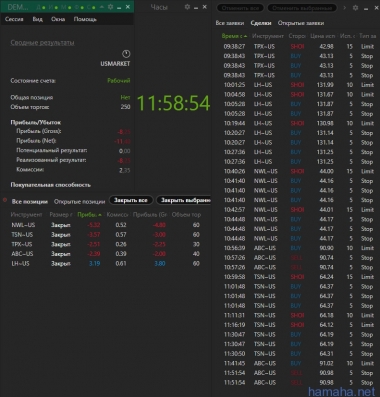Sort deals by the Тип за column header
380x397 pixels.
[368, 36]
